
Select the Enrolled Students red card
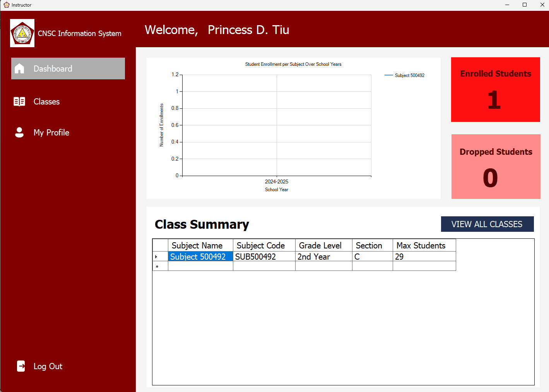click(495, 90)
